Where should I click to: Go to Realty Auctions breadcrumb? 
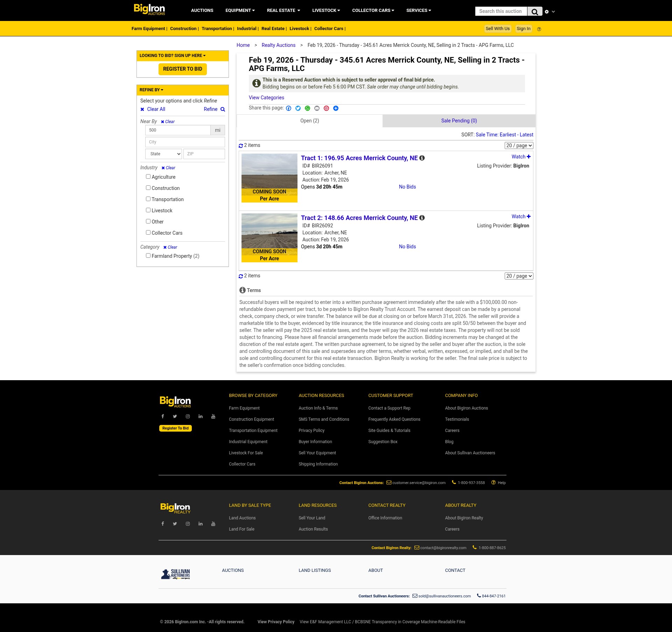pos(278,45)
